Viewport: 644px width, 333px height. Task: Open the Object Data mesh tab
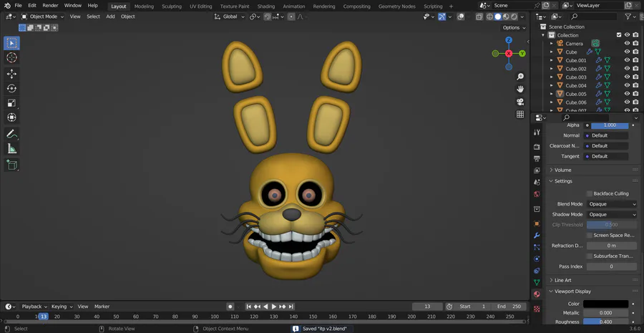tap(537, 282)
